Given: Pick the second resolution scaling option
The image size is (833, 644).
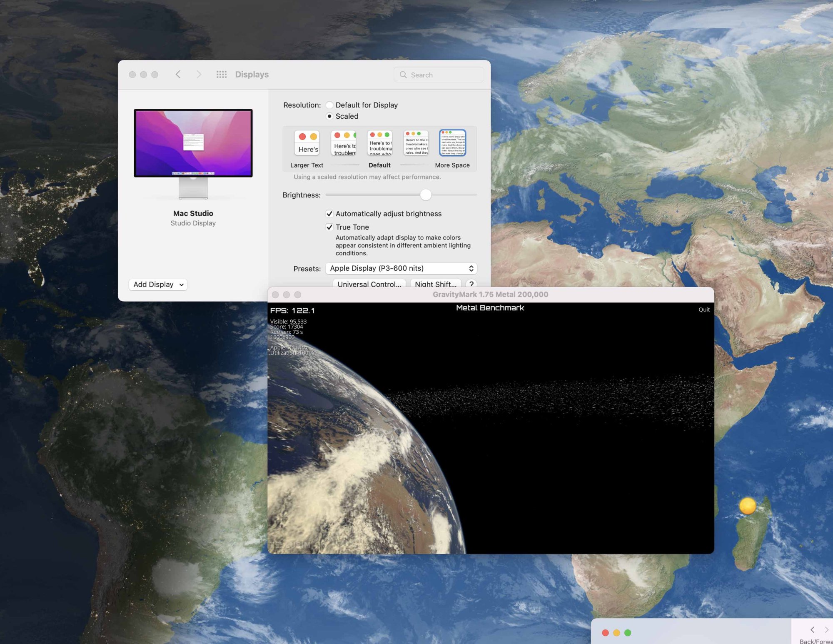Looking at the screenshot, I should 344,143.
